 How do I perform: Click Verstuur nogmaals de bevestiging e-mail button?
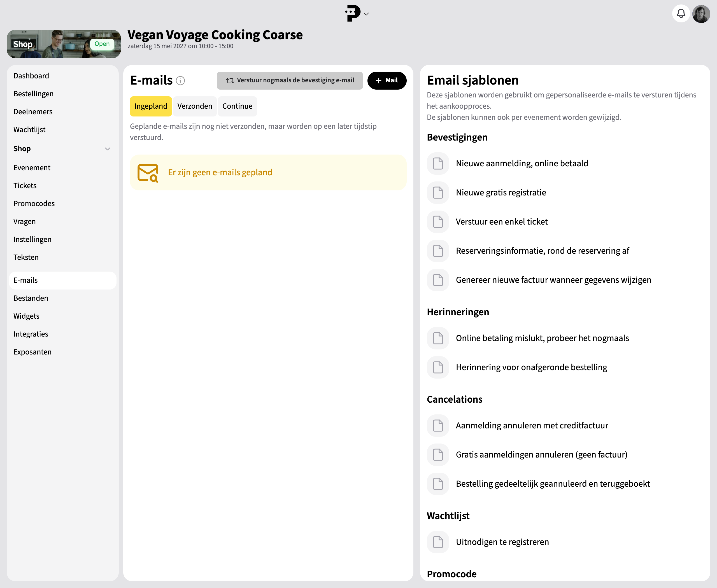(290, 81)
